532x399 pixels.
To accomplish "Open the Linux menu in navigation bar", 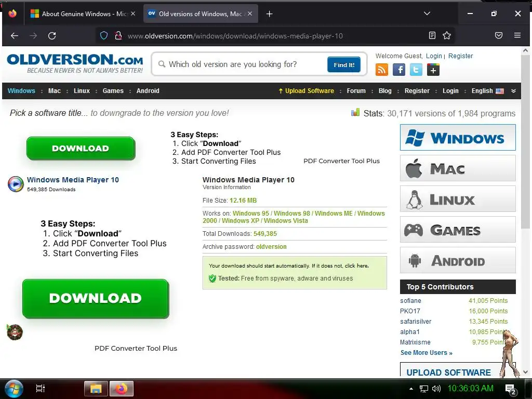I will [82, 91].
